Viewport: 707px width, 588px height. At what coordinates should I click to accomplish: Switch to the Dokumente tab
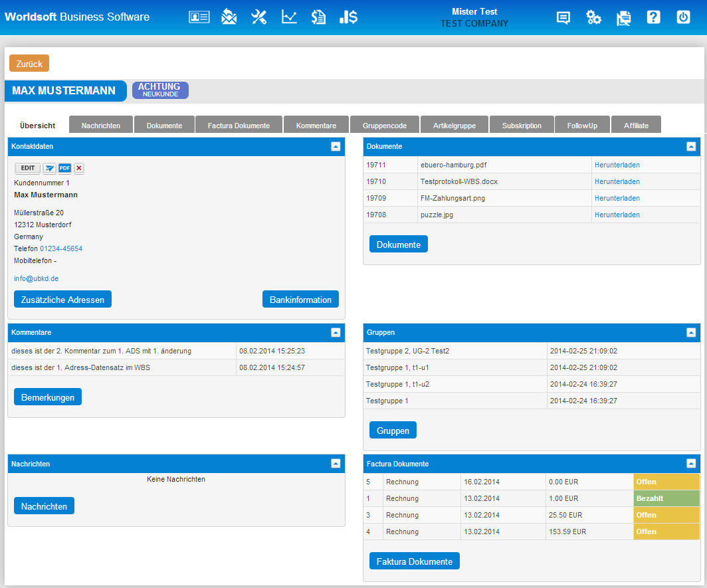[x=164, y=125]
